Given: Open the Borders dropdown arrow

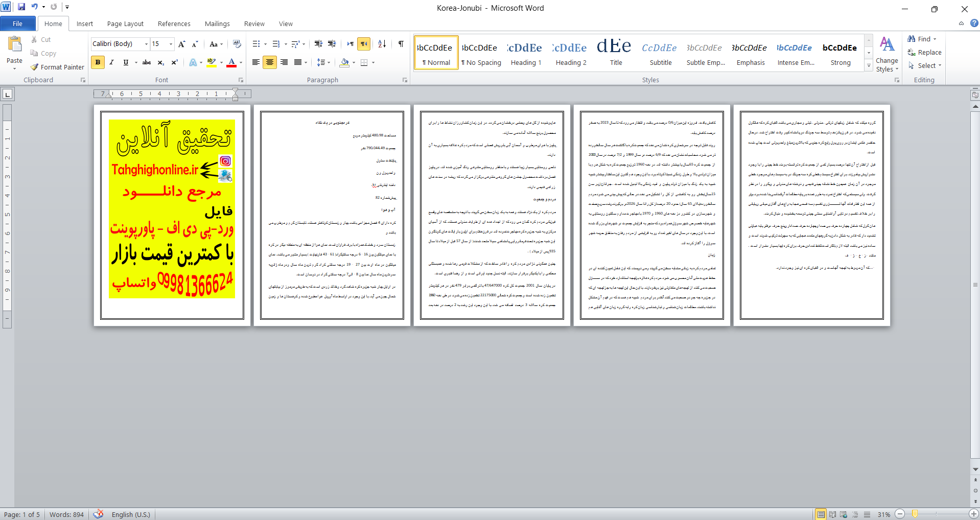Looking at the screenshot, I should pyautogui.click(x=374, y=62).
